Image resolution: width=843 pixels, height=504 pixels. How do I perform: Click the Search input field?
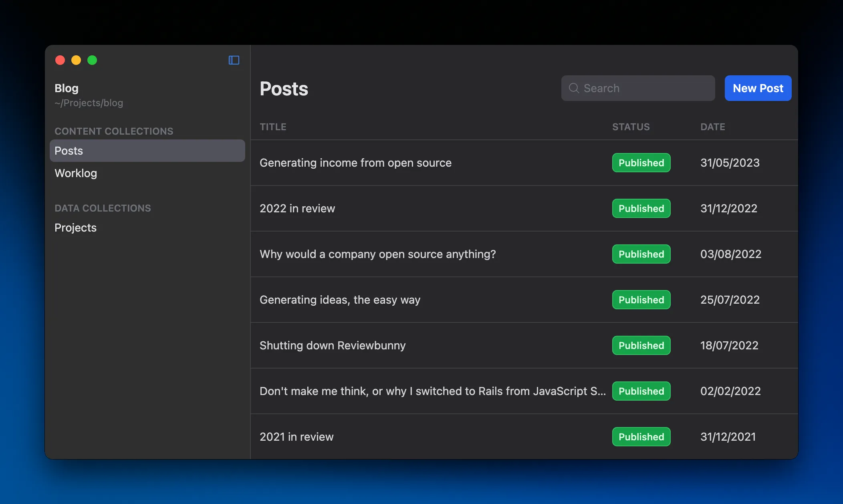tap(638, 88)
